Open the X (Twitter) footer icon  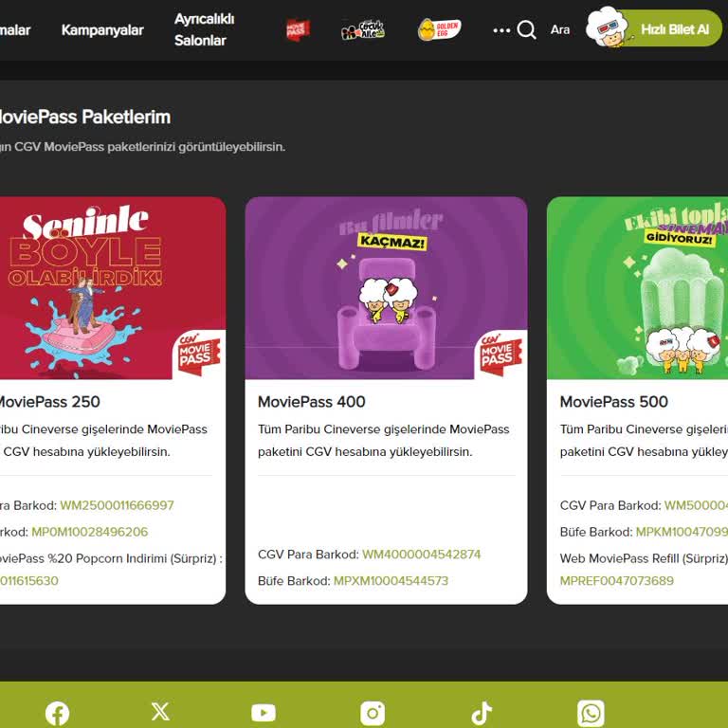160,711
